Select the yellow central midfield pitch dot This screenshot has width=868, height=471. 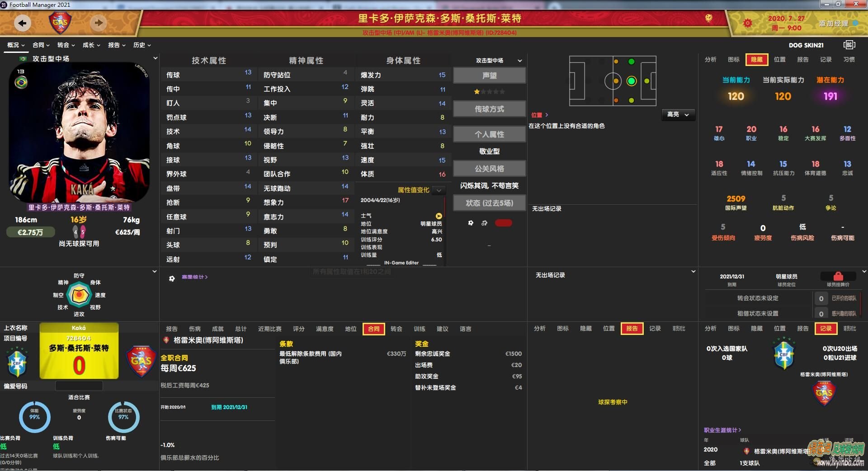click(616, 81)
